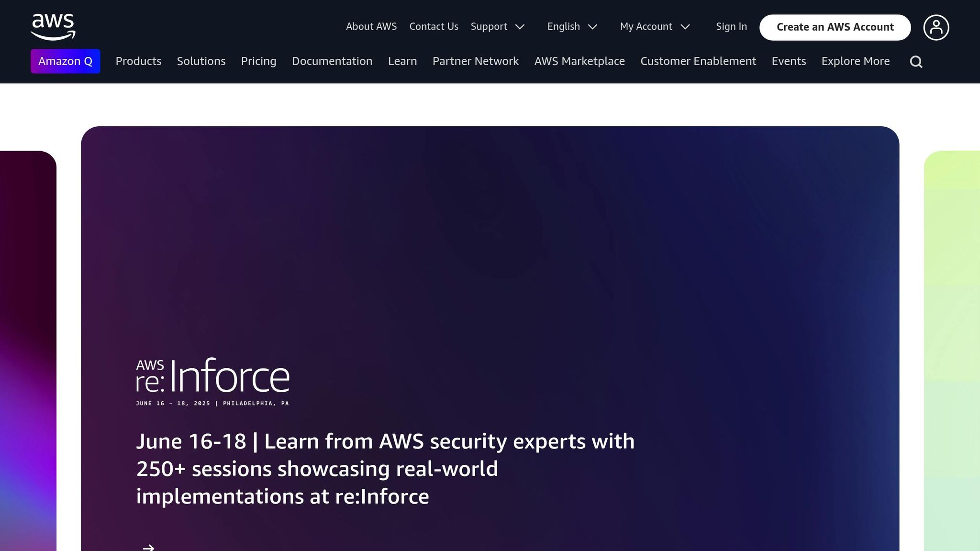Image resolution: width=980 pixels, height=551 pixels.
Task: Show next green carousel card on right
Action: click(952, 351)
